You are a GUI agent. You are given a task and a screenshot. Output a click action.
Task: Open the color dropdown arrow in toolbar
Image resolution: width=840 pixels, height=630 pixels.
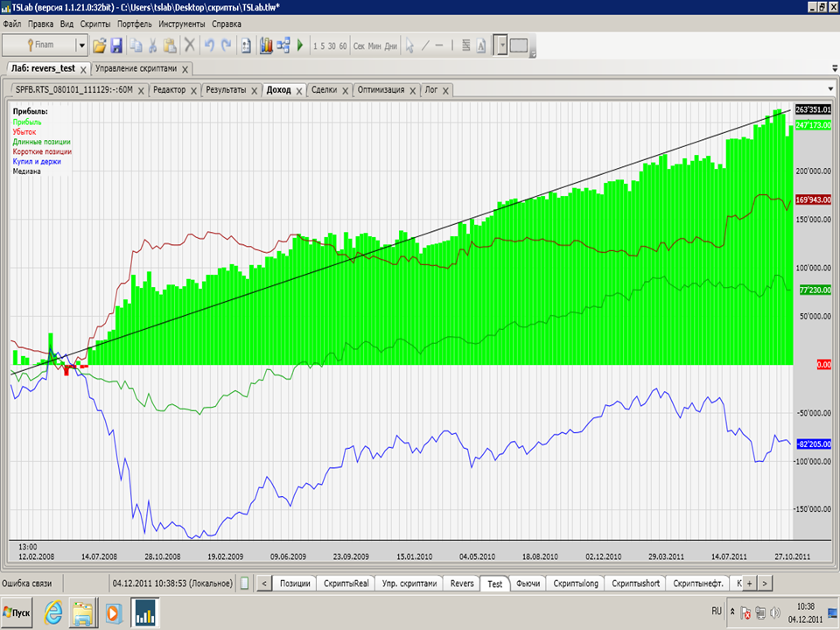tap(502, 45)
